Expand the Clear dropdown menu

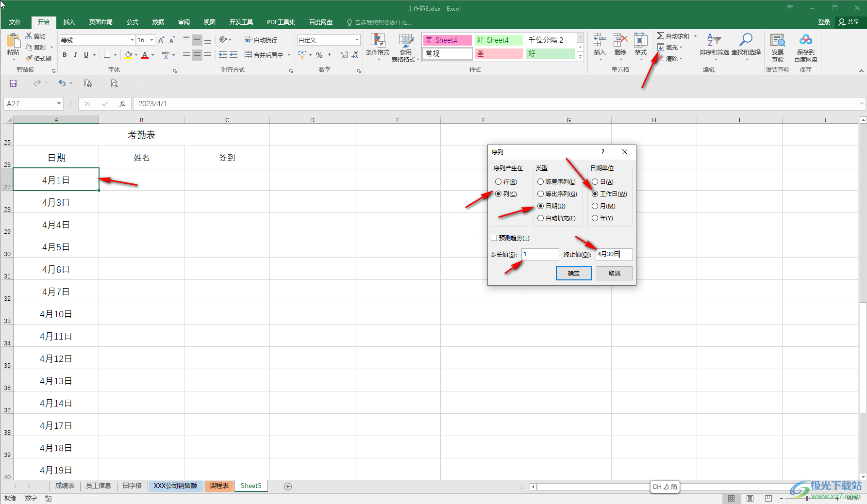click(x=681, y=59)
